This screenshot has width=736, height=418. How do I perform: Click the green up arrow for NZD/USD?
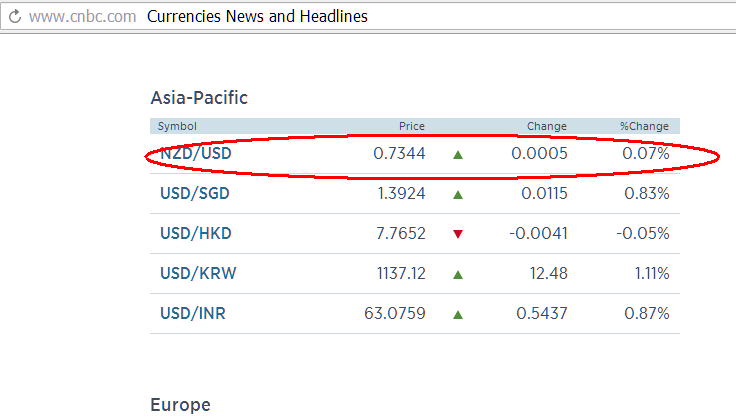click(458, 155)
